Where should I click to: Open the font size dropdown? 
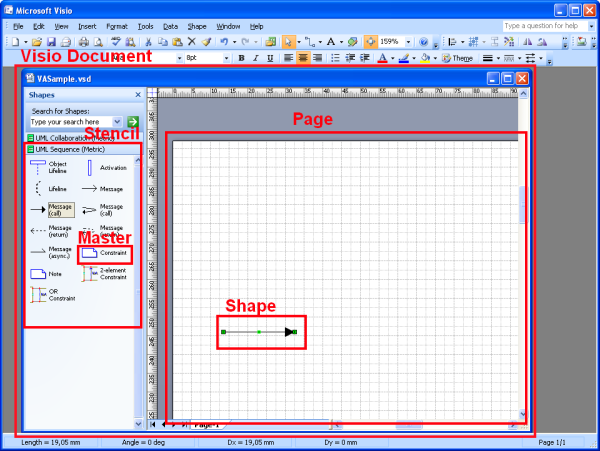click(x=226, y=58)
